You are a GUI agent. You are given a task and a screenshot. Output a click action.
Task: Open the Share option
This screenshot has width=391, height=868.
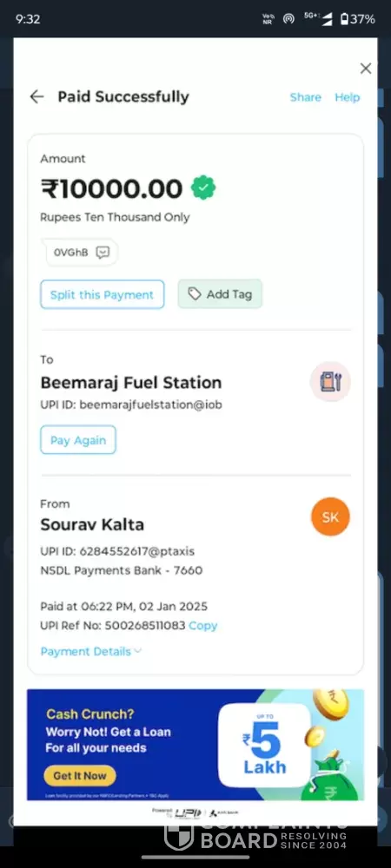coord(306,97)
